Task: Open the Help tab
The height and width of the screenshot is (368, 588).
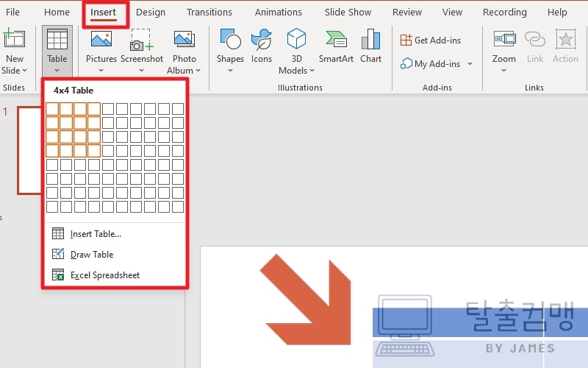Action: (x=557, y=12)
